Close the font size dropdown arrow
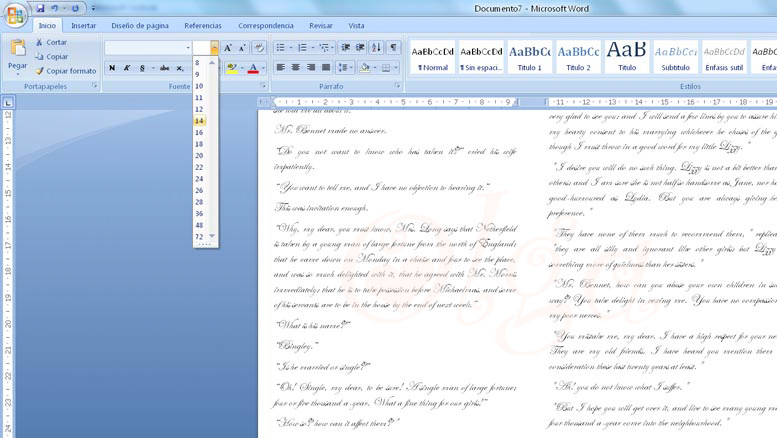 (x=214, y=48)
